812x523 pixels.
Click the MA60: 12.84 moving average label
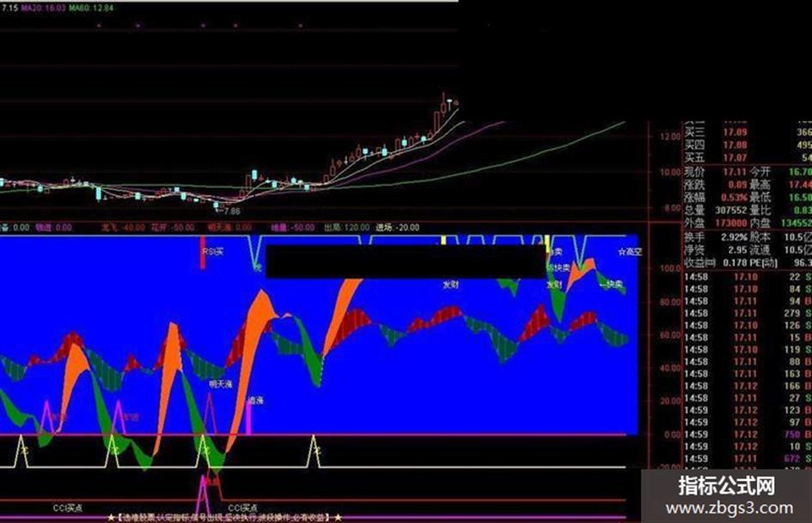coord(91,9)
